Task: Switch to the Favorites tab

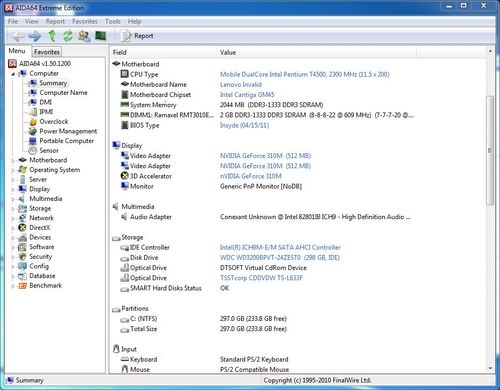Action: tap(47, 52)
